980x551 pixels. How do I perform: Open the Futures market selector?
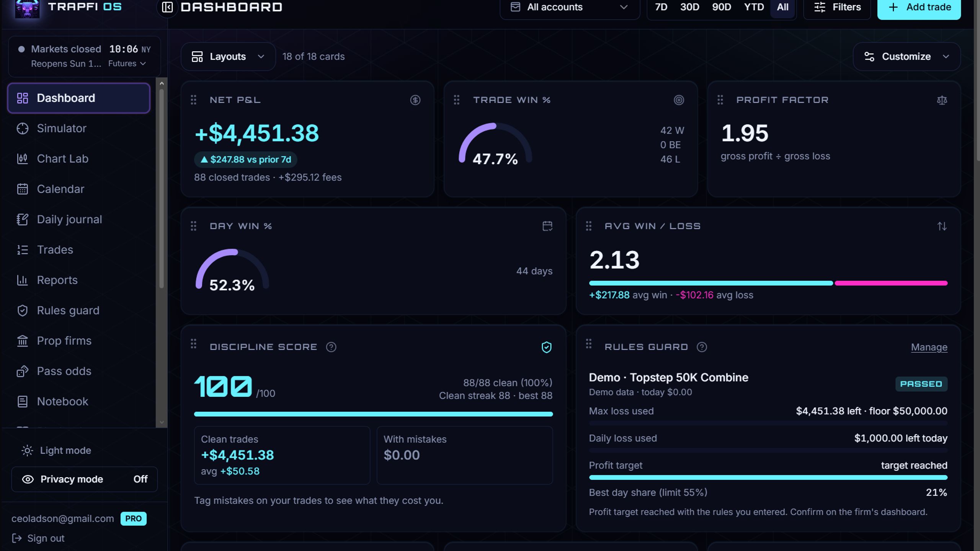point(127,64)
